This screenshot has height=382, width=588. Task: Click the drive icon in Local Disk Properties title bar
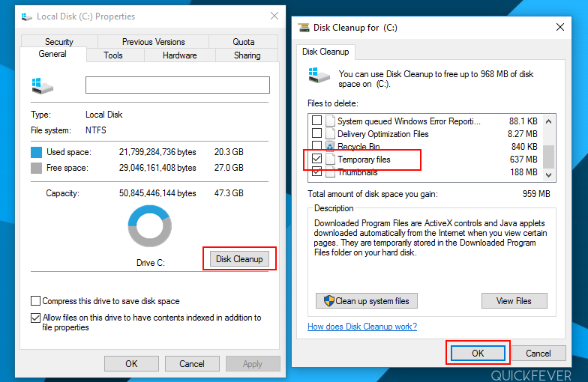coord(27,16)
